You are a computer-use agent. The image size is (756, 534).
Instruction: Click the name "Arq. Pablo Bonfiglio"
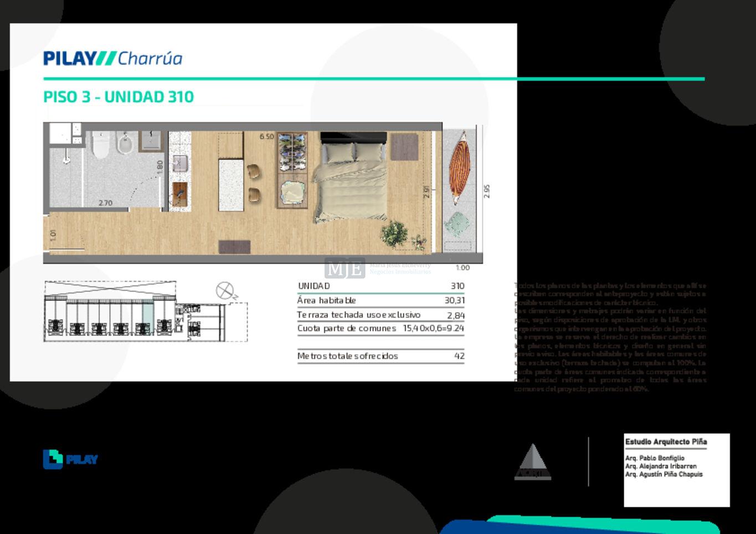pyautogui.click(x=655, y=458)
